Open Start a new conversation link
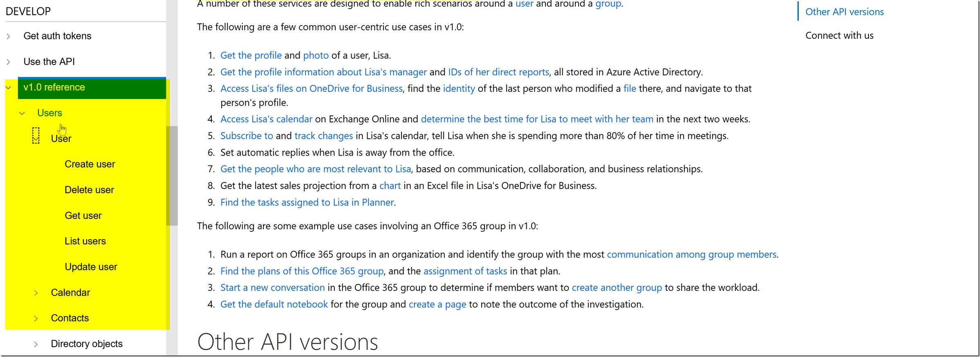This screenshot has height=357, width=980. (x=273, y=288)
